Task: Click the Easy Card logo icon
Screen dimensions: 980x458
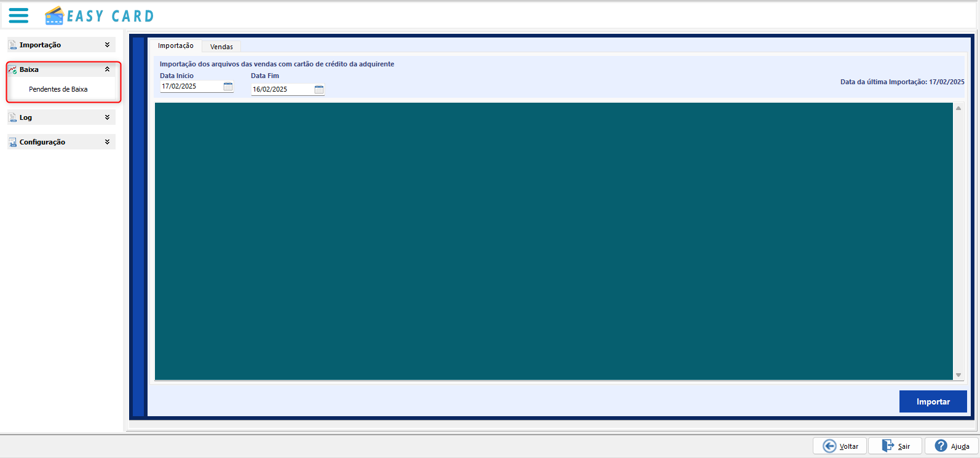Action: [x=55, y=15]
